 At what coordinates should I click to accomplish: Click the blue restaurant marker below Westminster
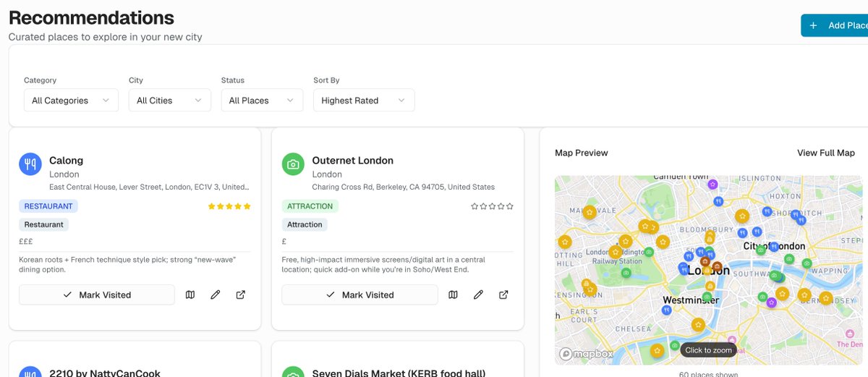coord(666,310)
